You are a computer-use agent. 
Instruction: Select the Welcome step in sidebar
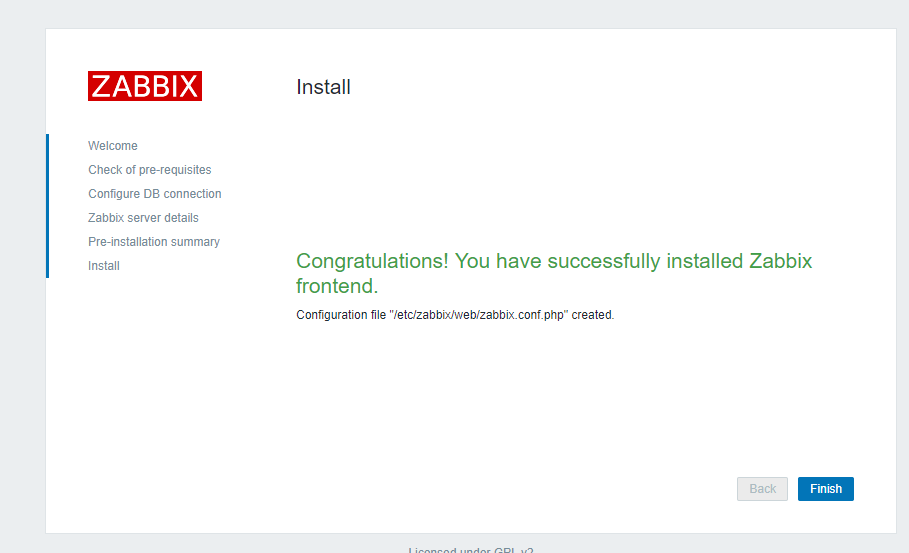pyautogui.click(x=112, y=145)
